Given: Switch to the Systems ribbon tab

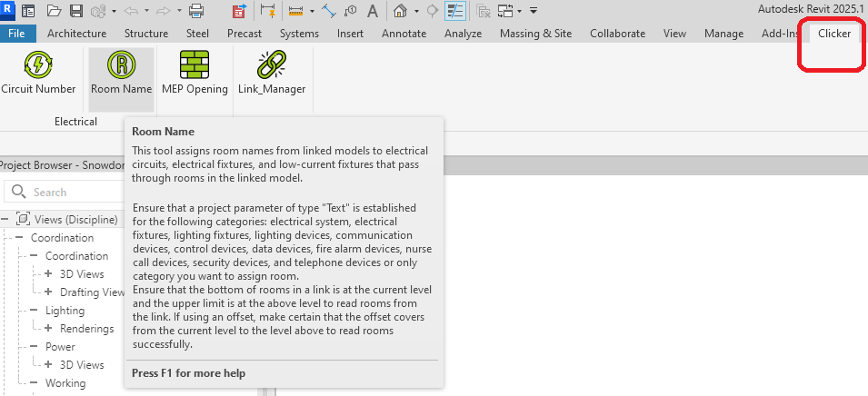Looking at the screenshot, I should (x=299, y=34).
